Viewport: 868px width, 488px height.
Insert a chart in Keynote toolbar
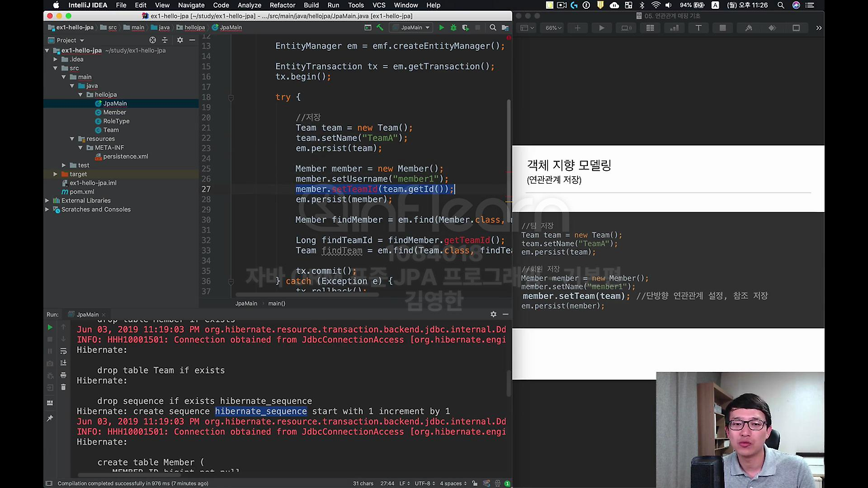pyautogui.click(x=674, y=28)
